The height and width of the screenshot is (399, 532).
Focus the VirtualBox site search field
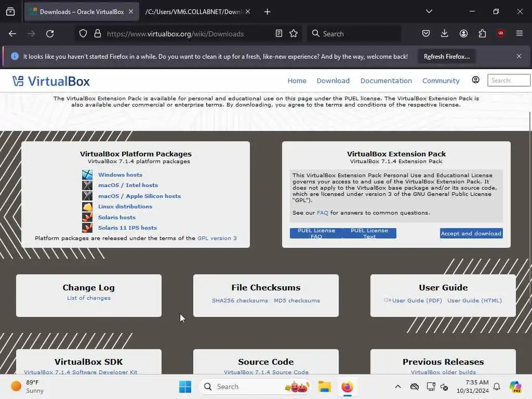click(x=509, y=81)
